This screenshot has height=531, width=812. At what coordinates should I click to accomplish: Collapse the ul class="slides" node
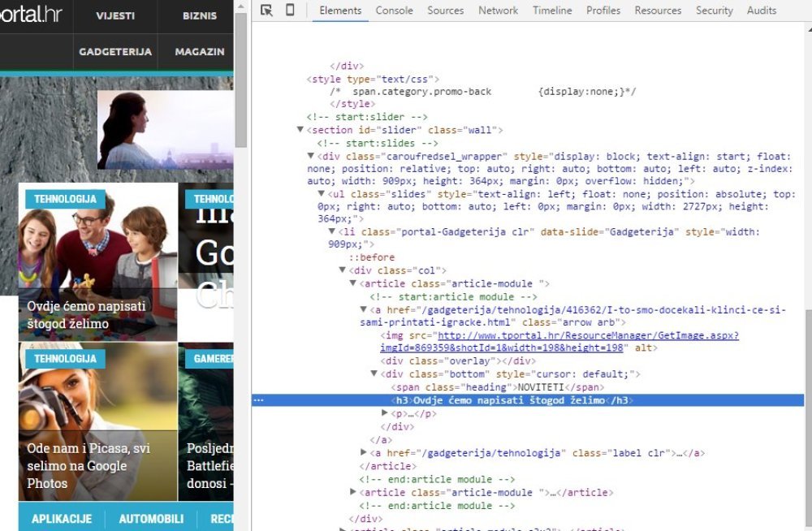click(x=321, y=194)
